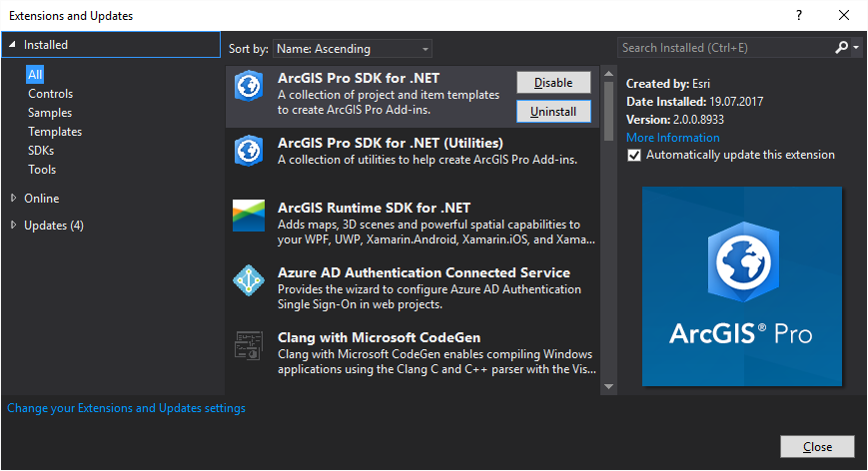Expand the Updates (4) category

tap(14, 225)
